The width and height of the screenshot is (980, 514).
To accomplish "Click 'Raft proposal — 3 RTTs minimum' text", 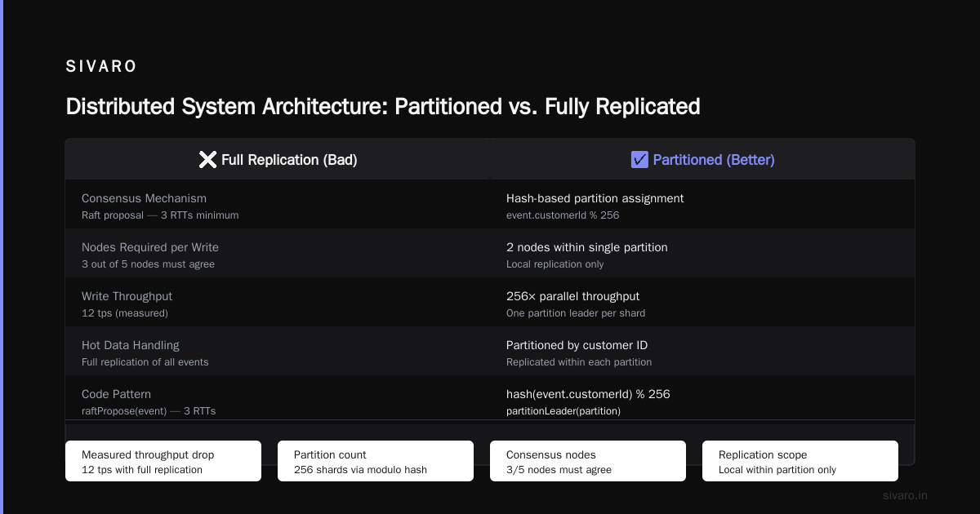I will click(x=160, y=215).
